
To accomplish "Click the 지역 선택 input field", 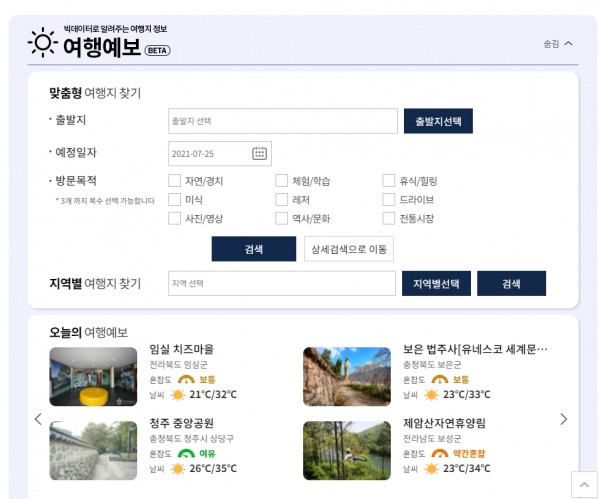I will 282,283.
